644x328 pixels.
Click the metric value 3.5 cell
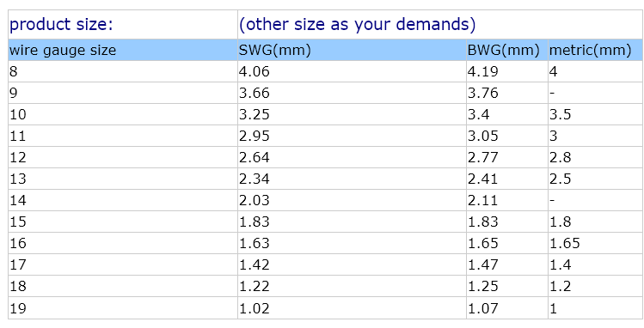pyautogui.click(x=596, y=114)
